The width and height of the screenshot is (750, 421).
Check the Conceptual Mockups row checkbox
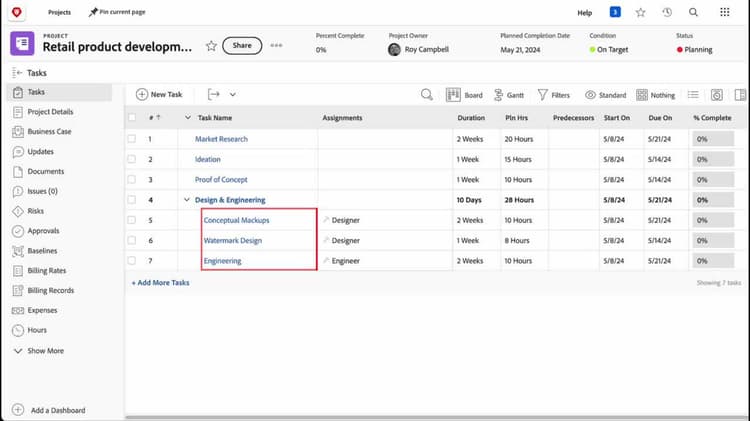point(132,220)
